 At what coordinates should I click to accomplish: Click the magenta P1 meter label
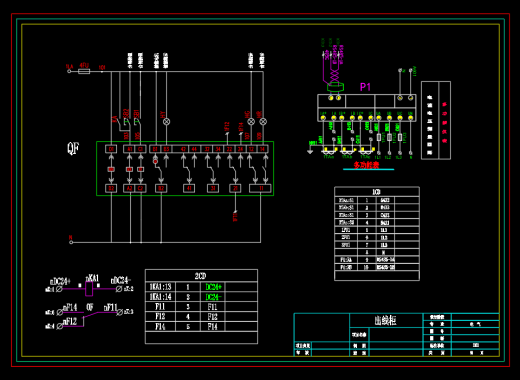click(x=365, y=87)
